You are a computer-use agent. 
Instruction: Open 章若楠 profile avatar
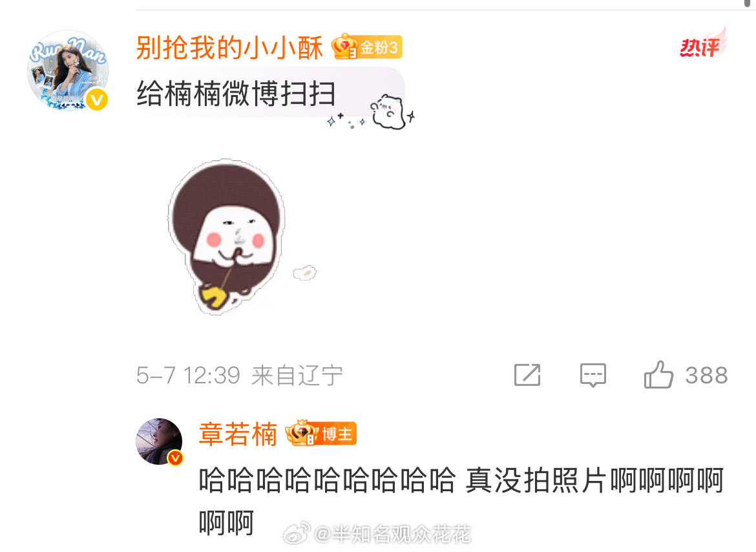pos(159,441)
